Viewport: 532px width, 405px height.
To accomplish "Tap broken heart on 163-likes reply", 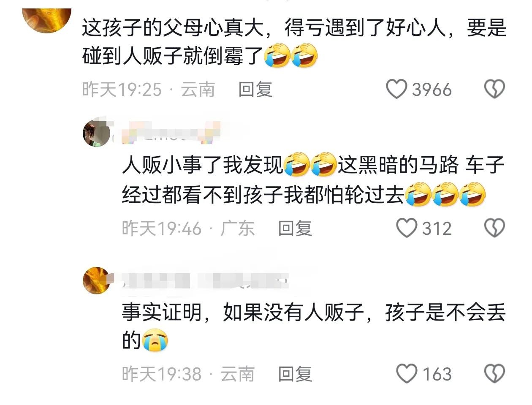I will (494, 374).
